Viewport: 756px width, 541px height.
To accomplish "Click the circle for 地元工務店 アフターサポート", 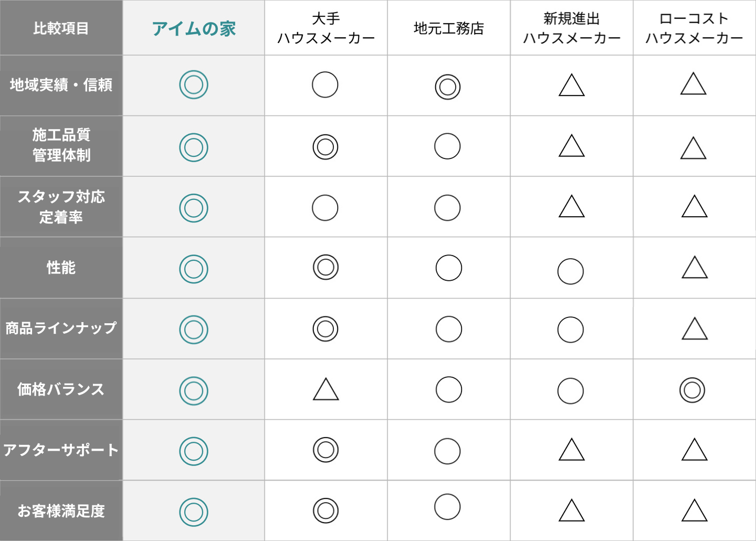I will pos(447,451).
